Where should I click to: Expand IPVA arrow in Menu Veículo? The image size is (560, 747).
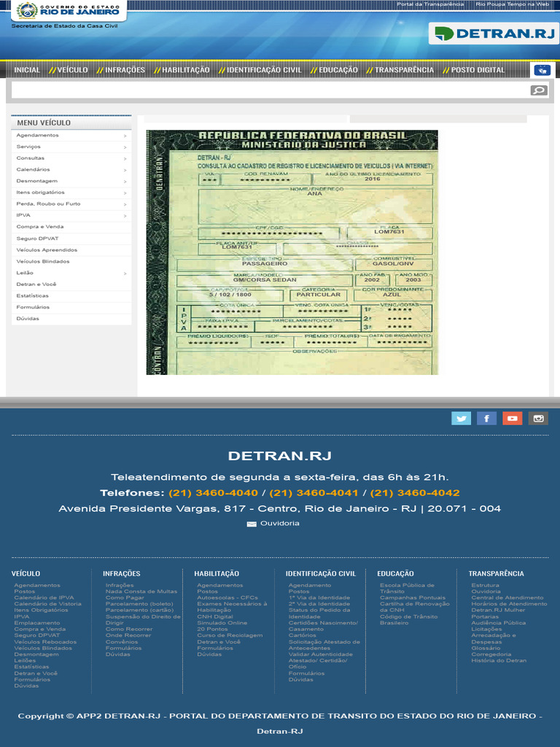click(125, 216)
